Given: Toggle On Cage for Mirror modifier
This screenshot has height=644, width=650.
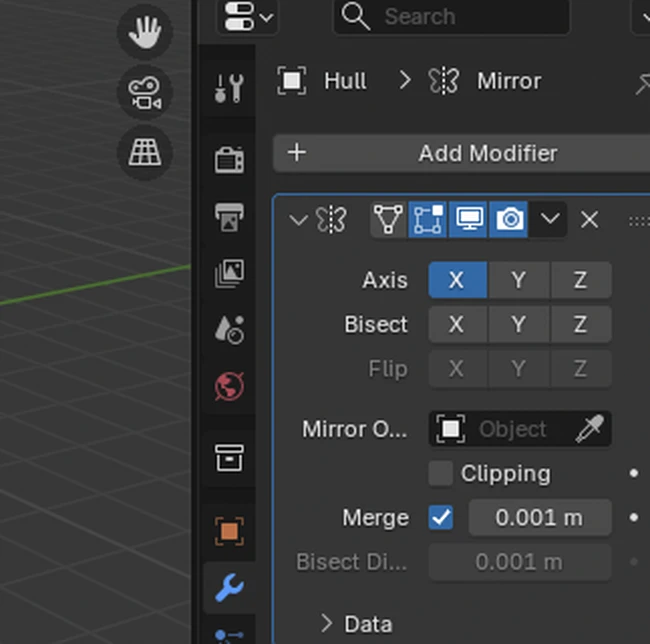Looking at the screenshot, I should pyautogui.click(x=388, y=219).
